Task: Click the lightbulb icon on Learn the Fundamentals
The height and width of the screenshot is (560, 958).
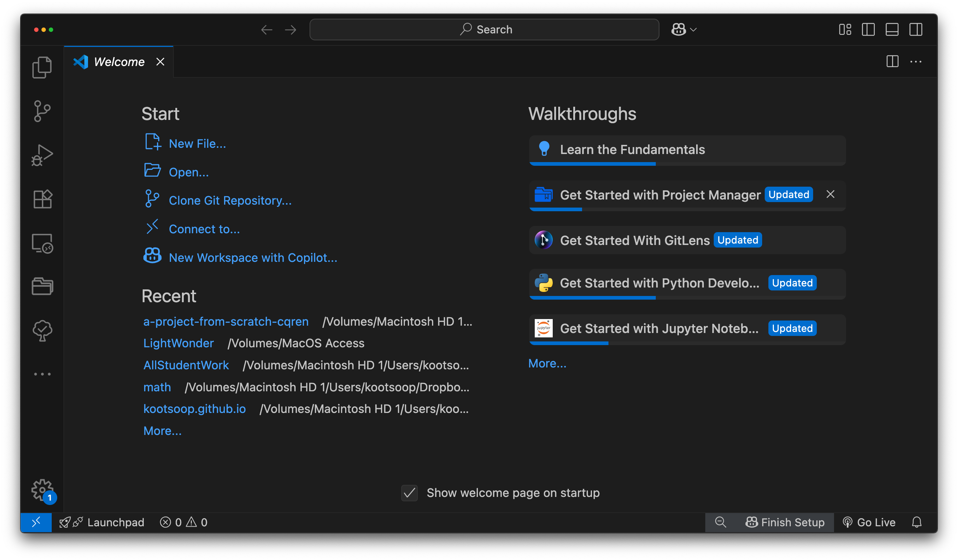Action: tap(544, 149)
